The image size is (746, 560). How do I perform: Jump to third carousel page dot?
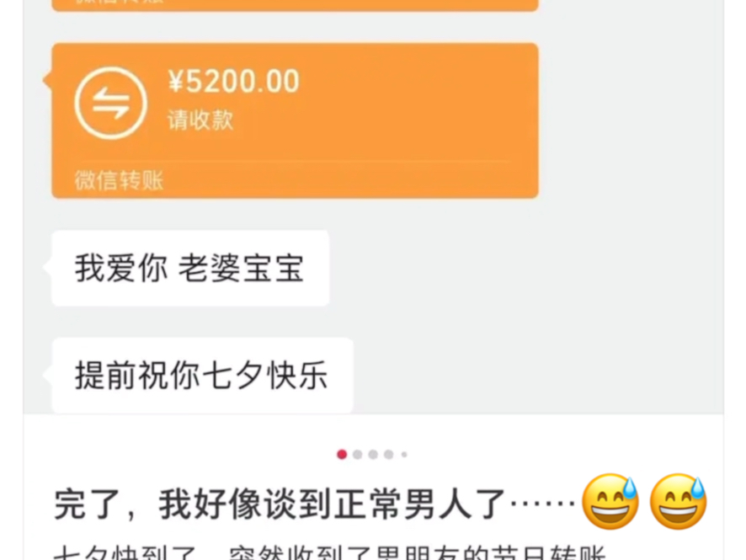coord(374,455)
